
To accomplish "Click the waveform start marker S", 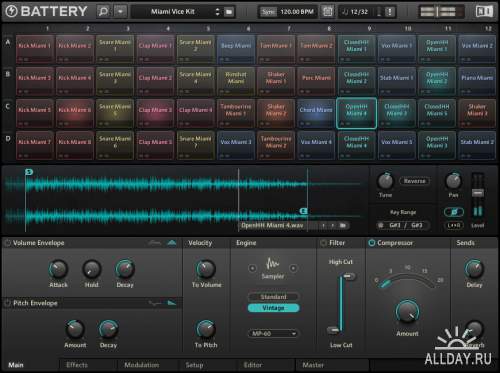I will point(29,172).
